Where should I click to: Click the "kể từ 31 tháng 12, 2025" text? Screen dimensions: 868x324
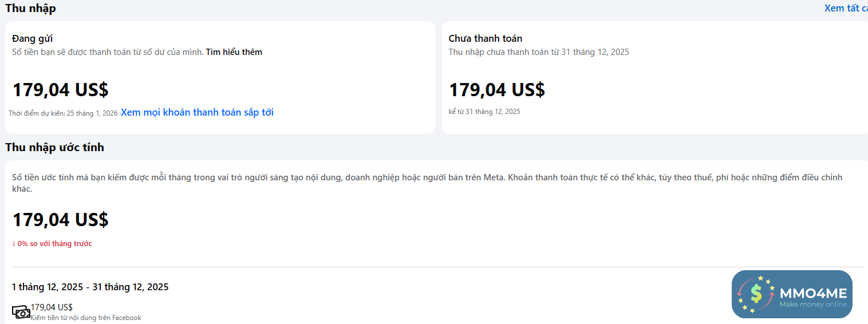(x=484, y=112)
